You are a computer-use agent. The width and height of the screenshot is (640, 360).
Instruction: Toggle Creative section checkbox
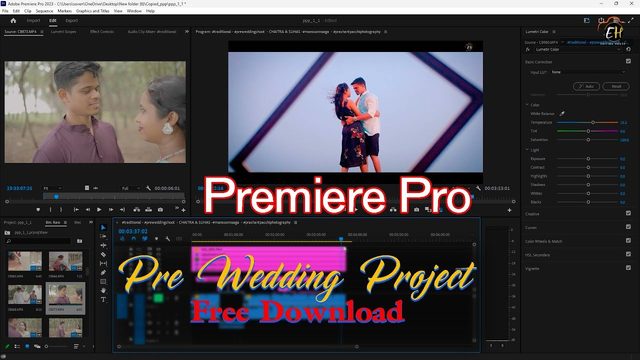click(628, 213)
